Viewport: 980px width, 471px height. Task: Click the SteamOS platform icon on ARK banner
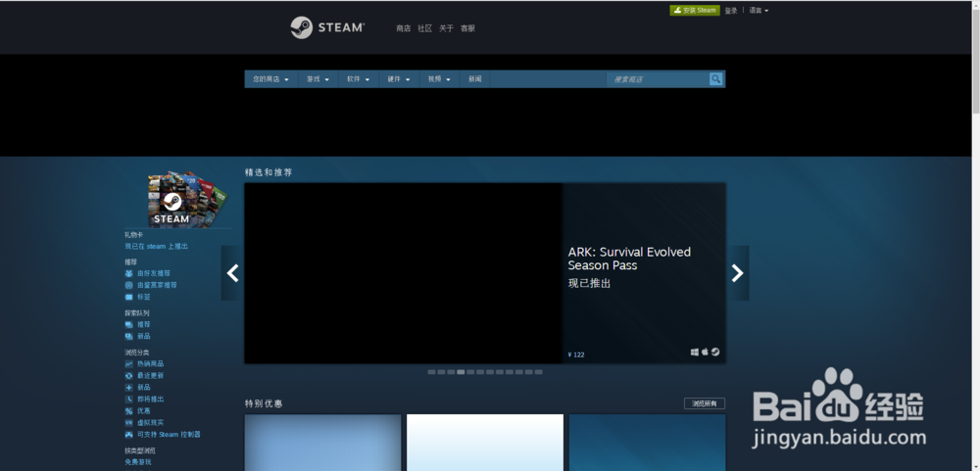point(715,353)
